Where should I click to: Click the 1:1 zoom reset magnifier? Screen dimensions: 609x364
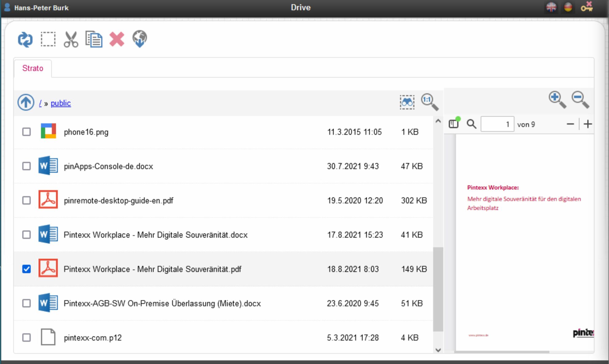click(x=429, y=102)
